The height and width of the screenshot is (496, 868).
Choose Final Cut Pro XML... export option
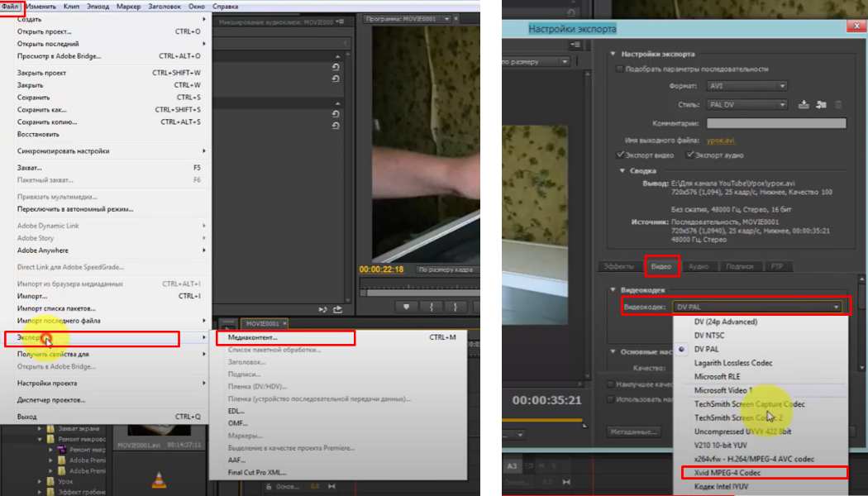(338, 472)
